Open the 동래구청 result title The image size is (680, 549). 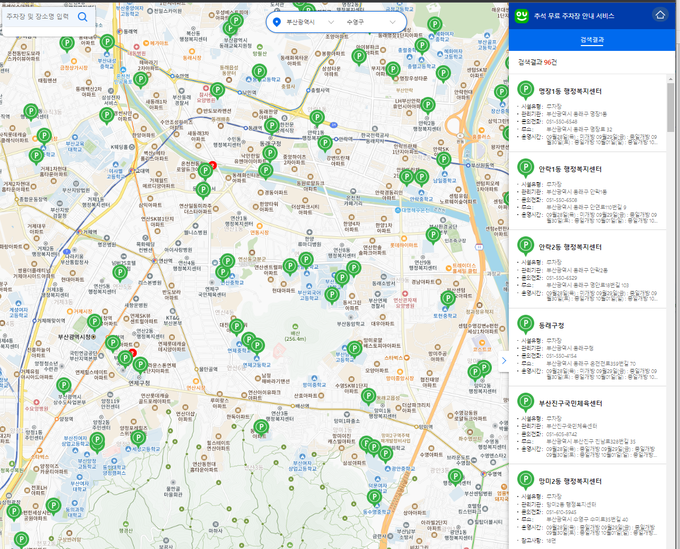pyautogui.click(x=551, y=325)
